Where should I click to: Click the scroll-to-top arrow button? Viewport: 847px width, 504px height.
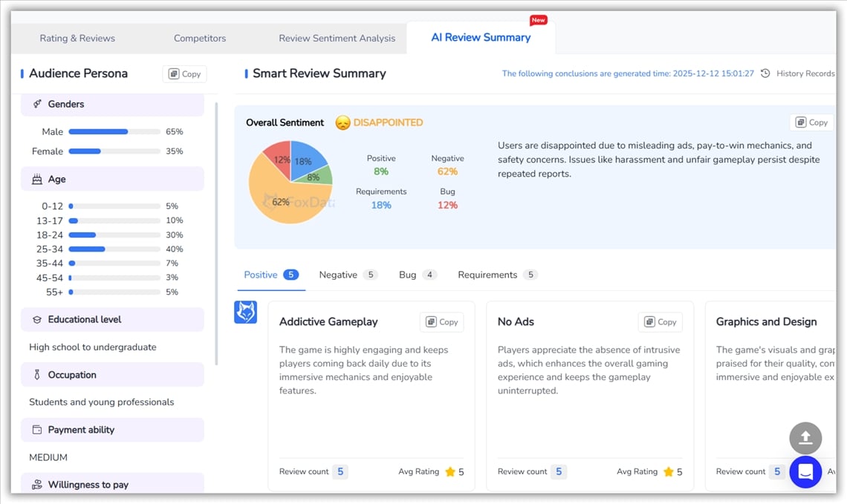coord(805,438)
